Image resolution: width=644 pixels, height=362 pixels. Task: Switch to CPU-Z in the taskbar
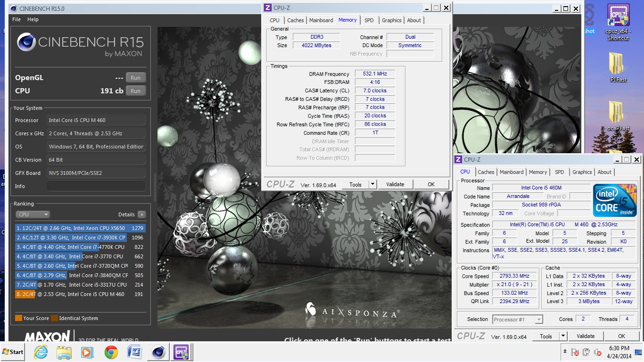pyautogui.click(x=181, y=352)
